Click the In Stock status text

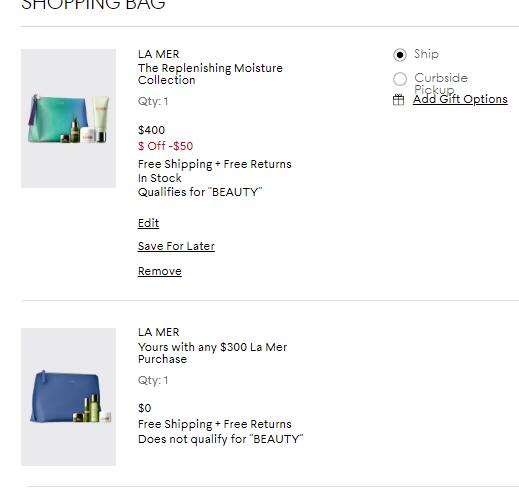coord(160,178)
